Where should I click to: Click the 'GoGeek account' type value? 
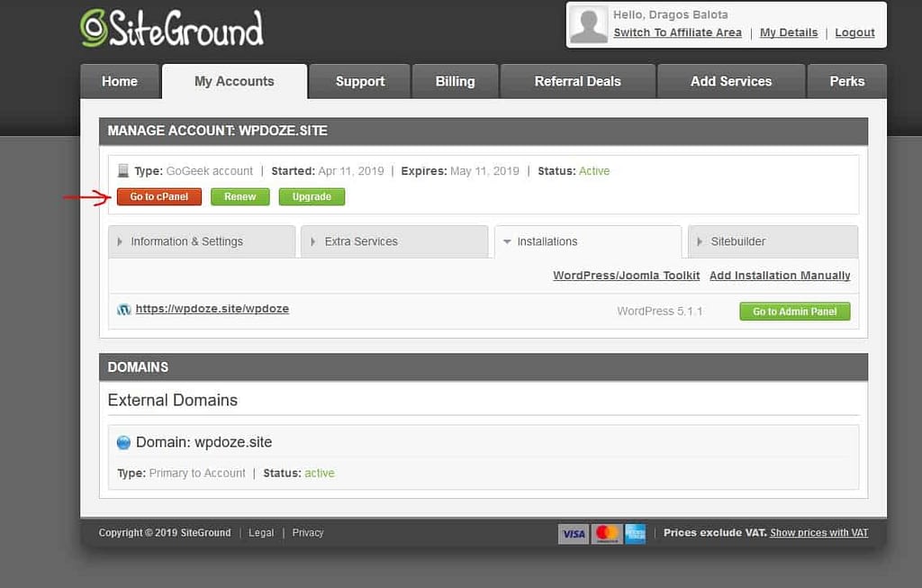coord(209,171)
